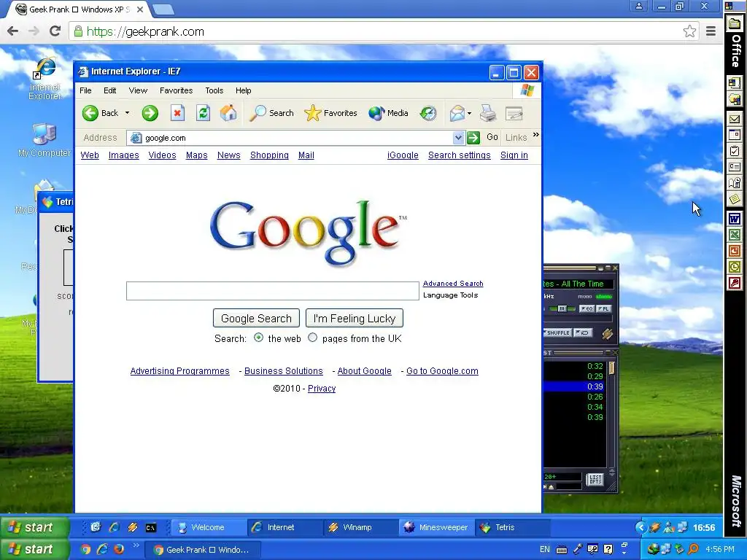Click the green Forward arrow in IE toolbar

pyautogui.click(x=150, y=113)
